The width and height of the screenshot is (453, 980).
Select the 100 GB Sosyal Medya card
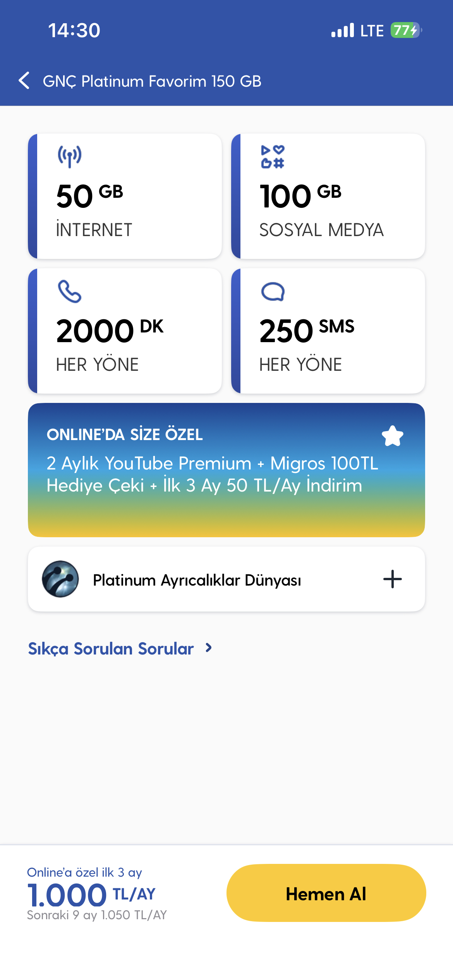328,196
